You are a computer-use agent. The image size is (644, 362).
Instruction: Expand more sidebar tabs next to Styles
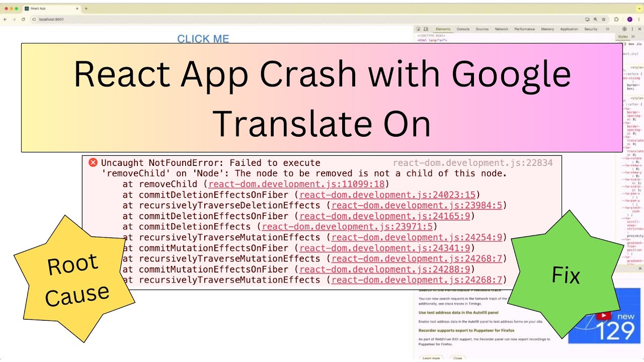click(633, 36)
